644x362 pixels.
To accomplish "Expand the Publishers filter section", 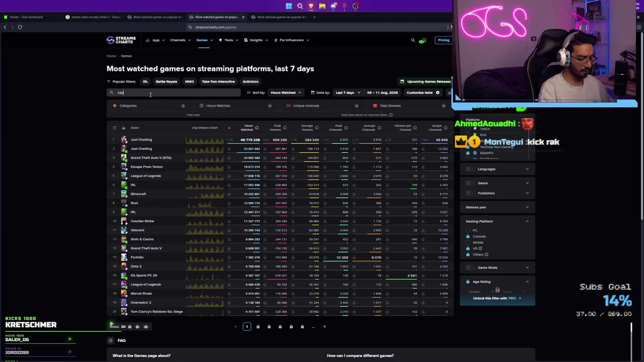I will pyautogui.click(x=527, y=193).
